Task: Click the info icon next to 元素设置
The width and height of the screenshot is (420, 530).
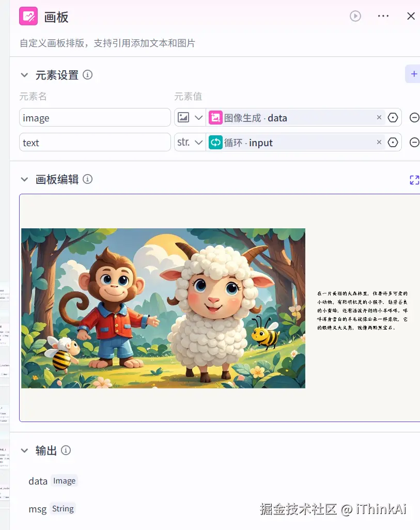Action: point(87,75)
